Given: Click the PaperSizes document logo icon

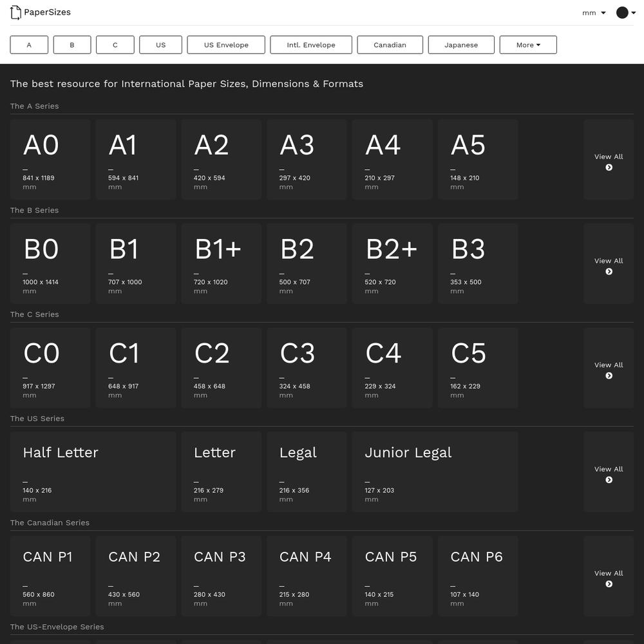Looking at the screenshot, I should [x=15, y=12].
